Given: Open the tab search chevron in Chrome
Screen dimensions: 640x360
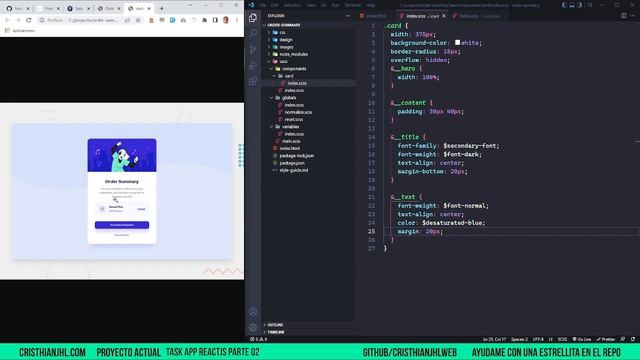Looking at the screenshot, I should point(190,5).
